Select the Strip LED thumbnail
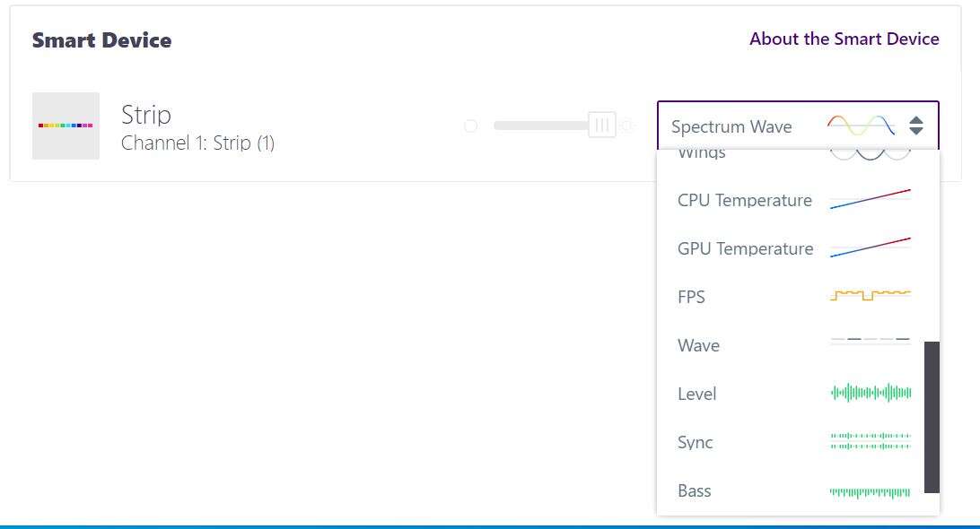The width and height of the screenshot is (980, 529). pos(66,126)
